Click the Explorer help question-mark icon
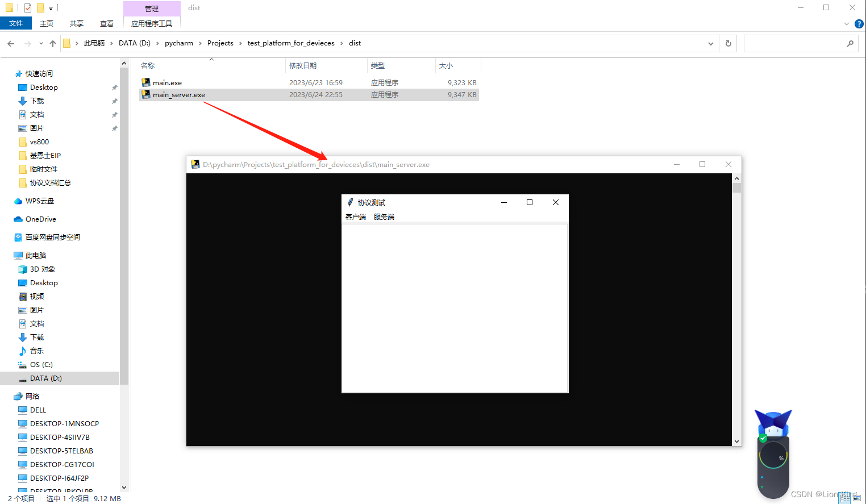The width and height of the screenshot is (866, 504). pyautogui.click(x=859, y=24)
